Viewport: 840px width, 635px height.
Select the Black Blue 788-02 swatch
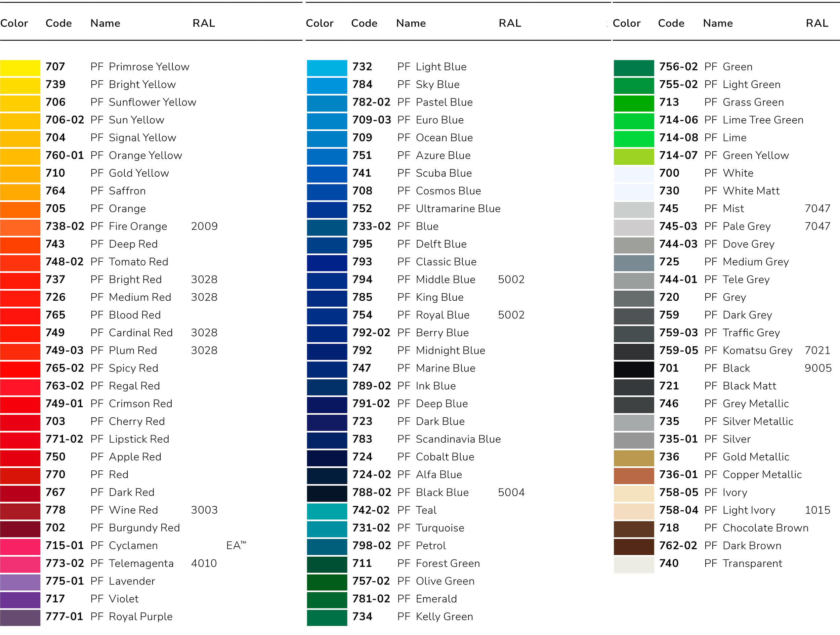coord(327,493)
